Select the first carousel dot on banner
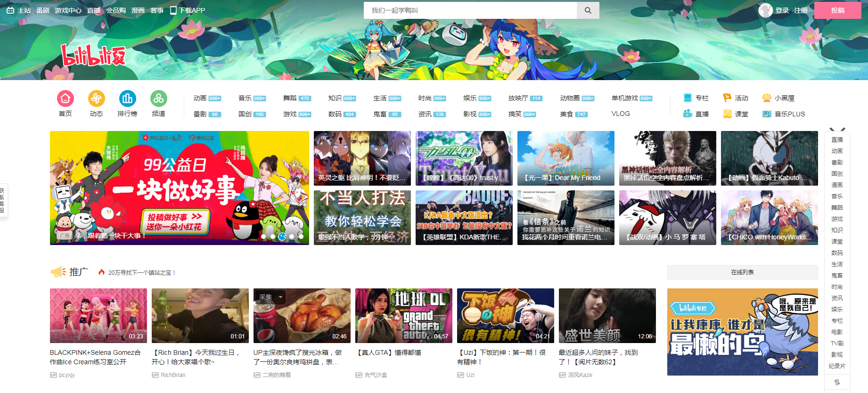868x393 pixels. [264, 237]
